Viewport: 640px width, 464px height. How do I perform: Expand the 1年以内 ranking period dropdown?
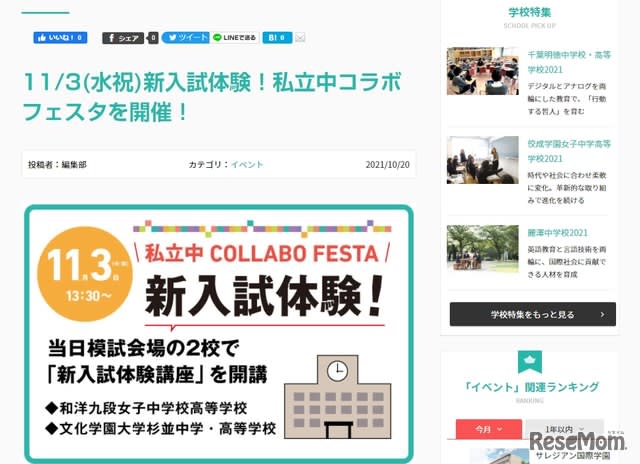click(565, 429)
